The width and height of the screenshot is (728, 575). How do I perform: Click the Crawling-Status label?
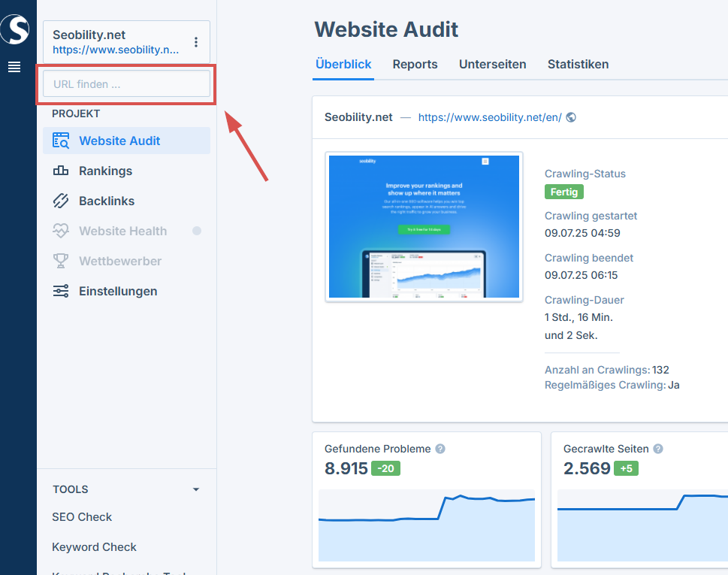click(x=585, y=174)
